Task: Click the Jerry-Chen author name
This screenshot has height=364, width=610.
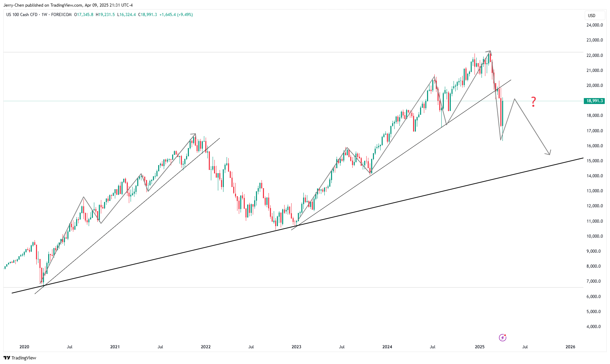Action: click(14, 5)
